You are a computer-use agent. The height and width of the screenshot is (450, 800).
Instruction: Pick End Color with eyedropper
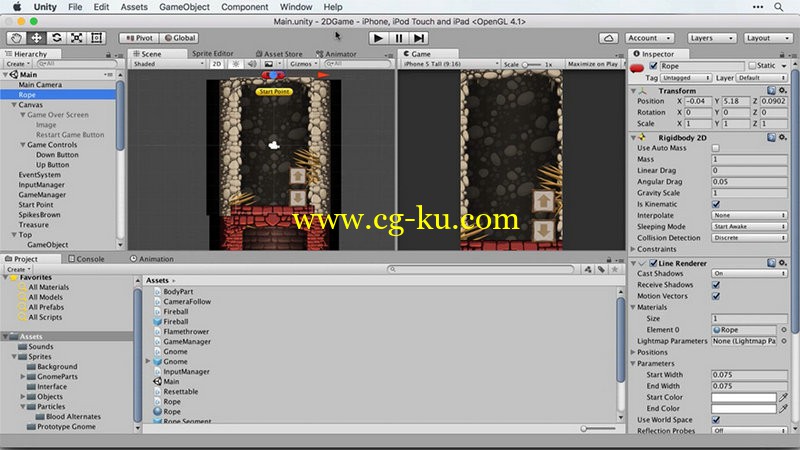(x=783, y=408)
